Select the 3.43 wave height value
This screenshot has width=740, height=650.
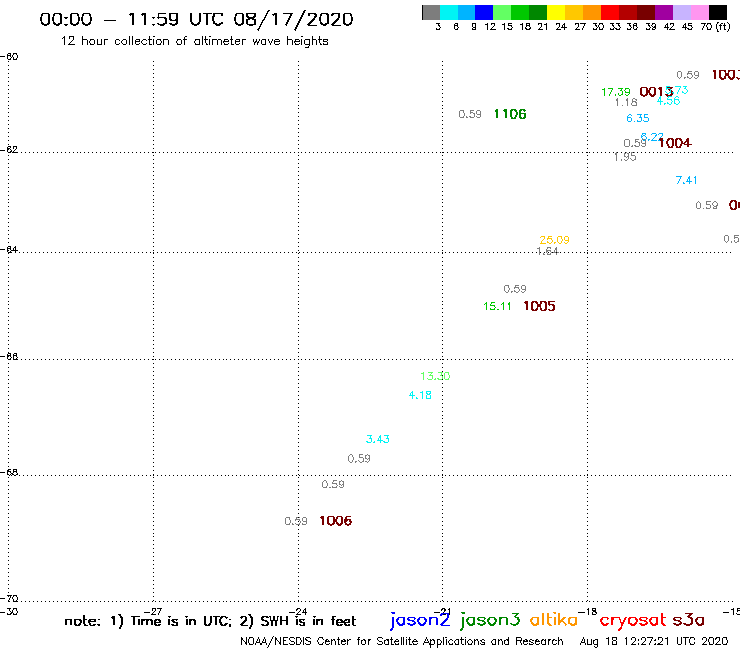pyautogui.click(x=378, y=439)
